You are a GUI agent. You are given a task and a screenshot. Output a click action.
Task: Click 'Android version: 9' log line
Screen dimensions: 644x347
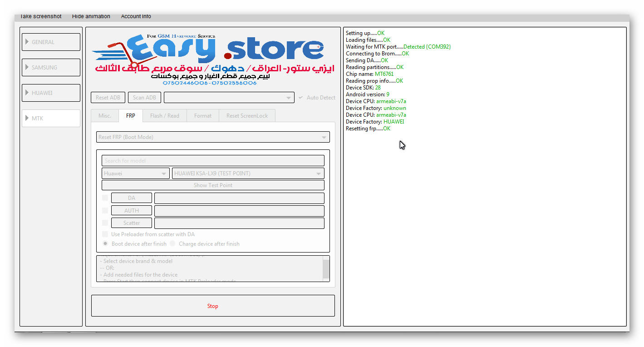pyautogui.click(x=367, y=94)
